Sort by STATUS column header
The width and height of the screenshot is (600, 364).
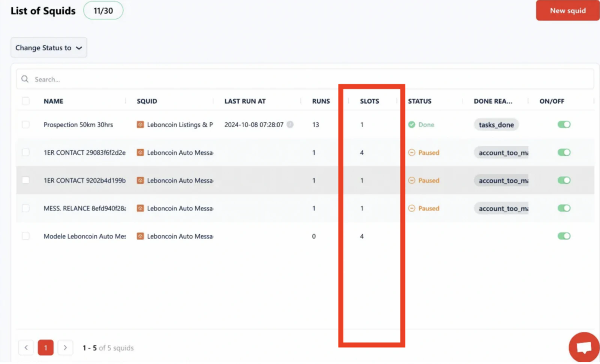point(420,101)
